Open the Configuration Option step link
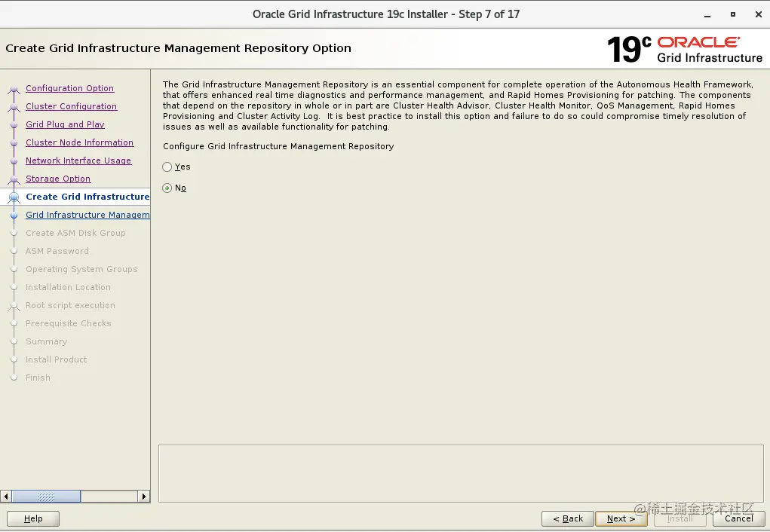The image size is (770, 532). pos(69,88)
